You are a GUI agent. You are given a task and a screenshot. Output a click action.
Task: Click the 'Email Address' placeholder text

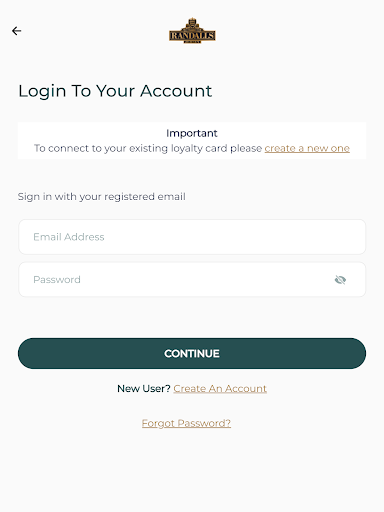click(x=69, y=237)
